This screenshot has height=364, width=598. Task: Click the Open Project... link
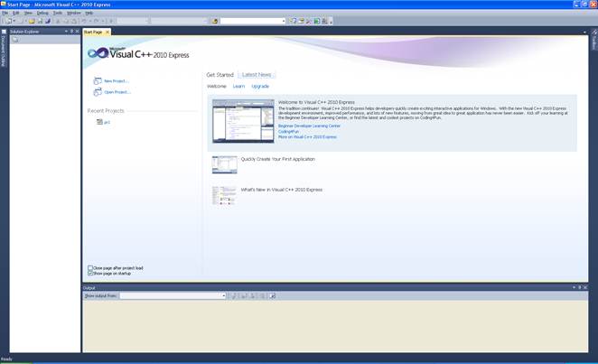click(117, 92)
